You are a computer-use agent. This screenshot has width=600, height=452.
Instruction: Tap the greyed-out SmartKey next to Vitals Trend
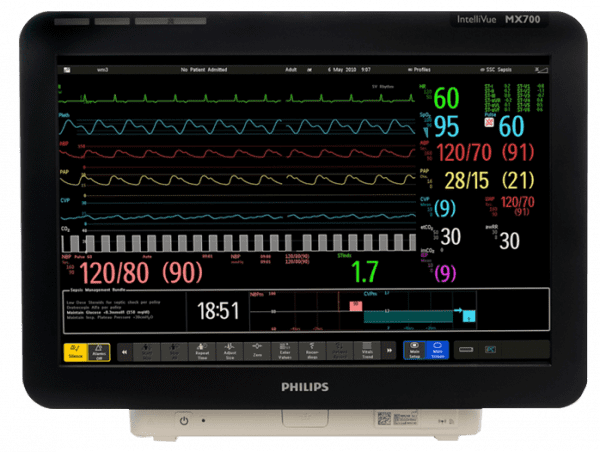[340, 352]
